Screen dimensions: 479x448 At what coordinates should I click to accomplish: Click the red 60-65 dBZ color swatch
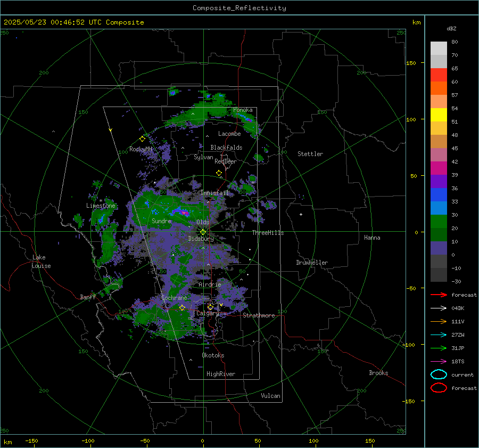click(x=439, y=75)
